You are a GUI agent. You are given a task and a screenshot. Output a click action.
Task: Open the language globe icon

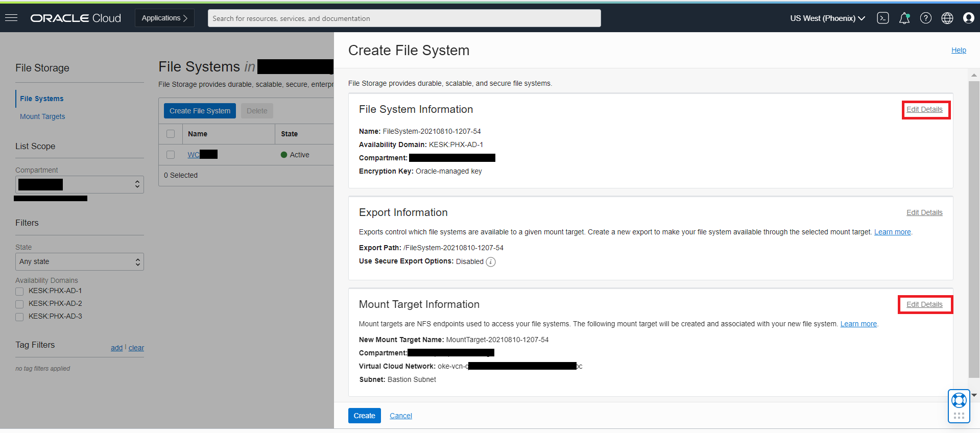947,18
